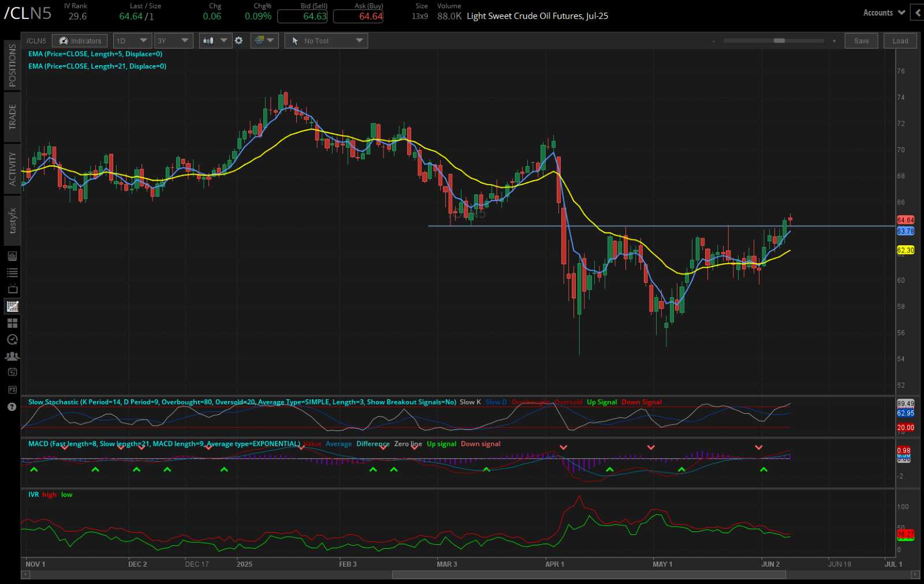Click the chart settings gear
This screenshot has height=584, width=924.
pos(239,40)
